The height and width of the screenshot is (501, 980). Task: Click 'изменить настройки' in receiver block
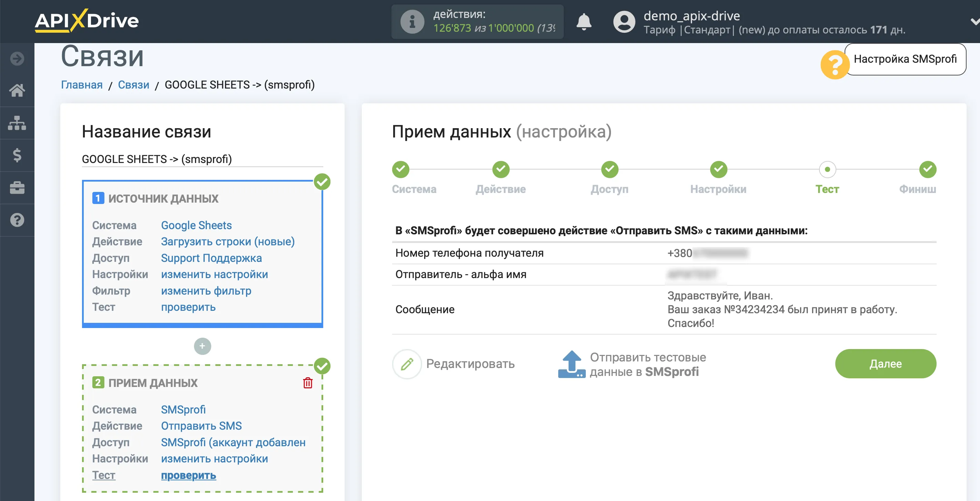coord(214,458)
